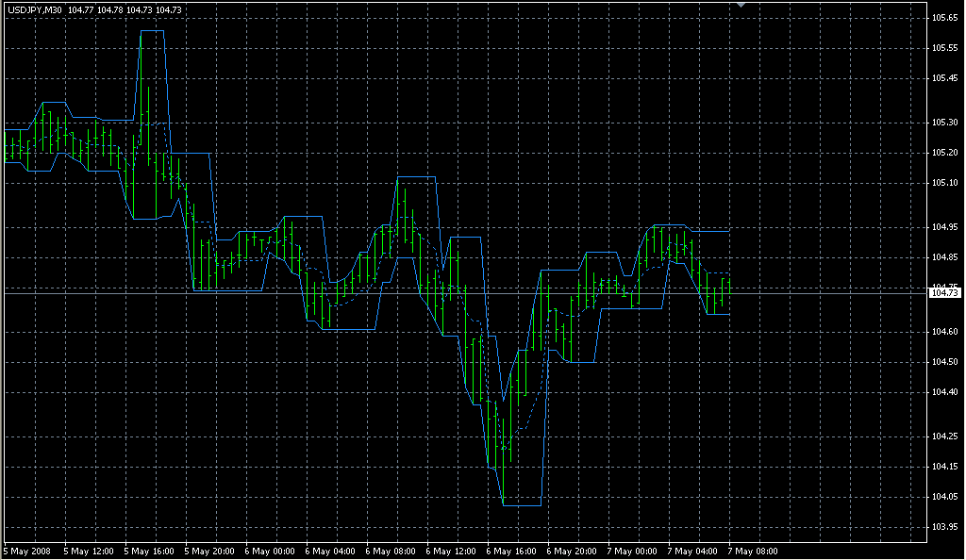Select the current price label 104.73
966x560 pixels.
944,294
